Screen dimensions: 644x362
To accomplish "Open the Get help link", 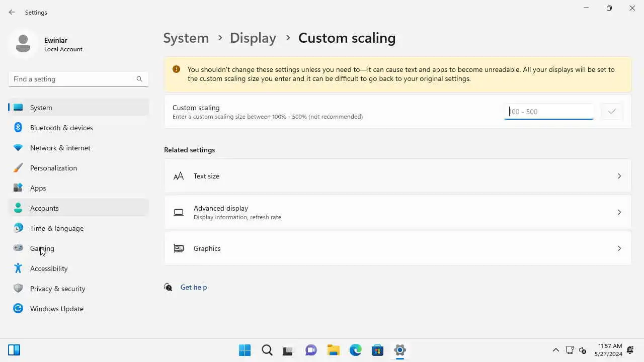I will [194, 287].
